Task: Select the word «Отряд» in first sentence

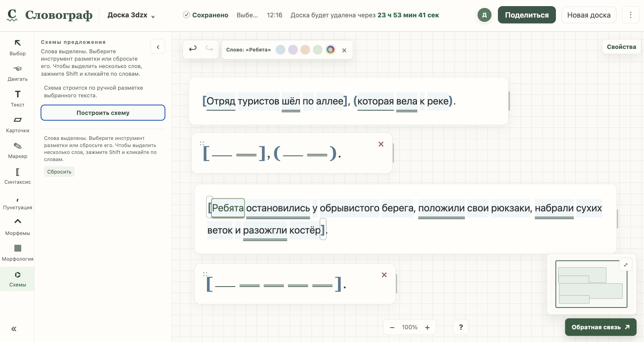Action: 221,101
